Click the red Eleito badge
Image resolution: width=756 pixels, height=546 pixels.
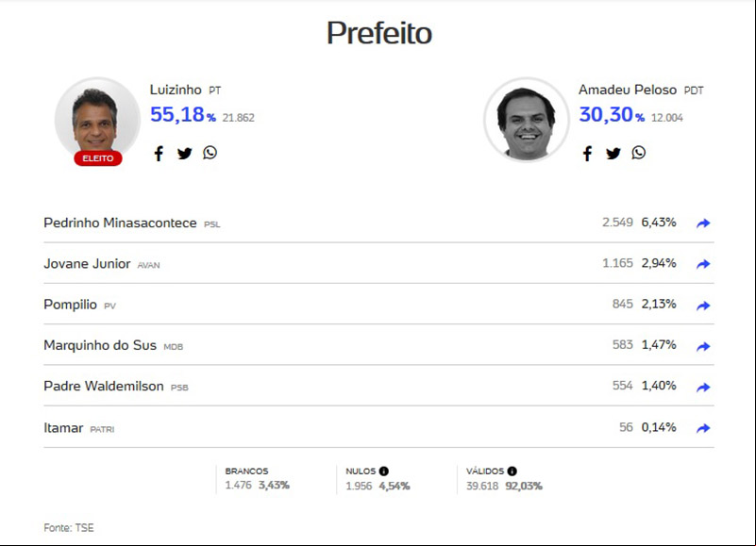[x=98, y=158]
